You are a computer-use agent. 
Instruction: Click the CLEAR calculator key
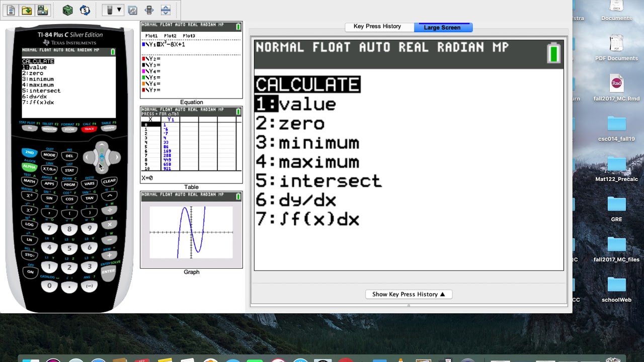[x=109, y=181]
